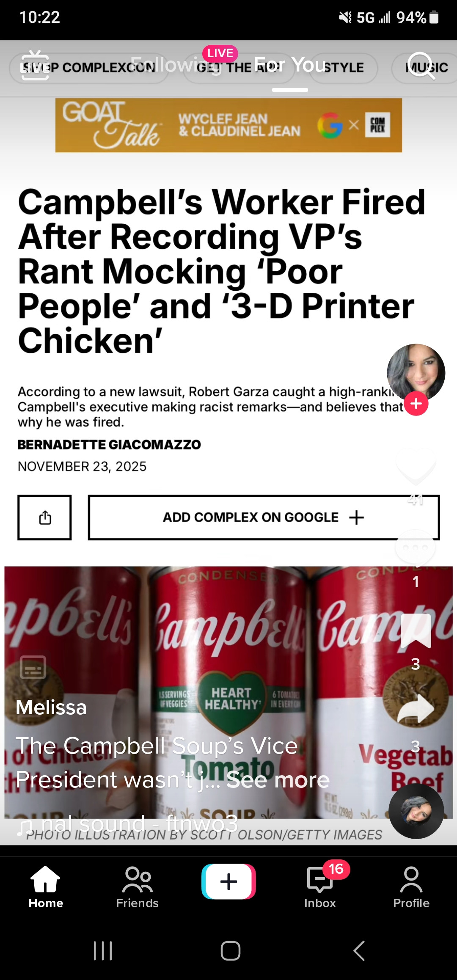Open creator's profile picture

pyautogui.click(x=416, y=373)
